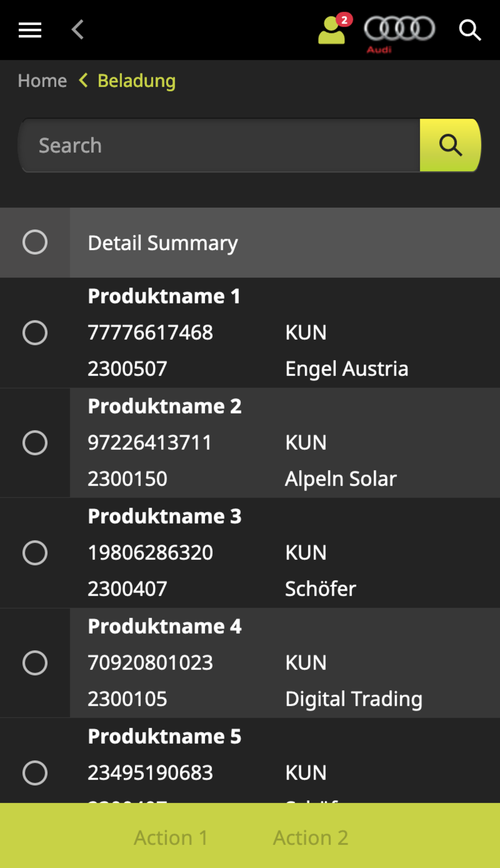This screenshot has height=868, width=500.
Task: Select radio button for Produktname 3
Action: pyautogui.click(x=35, y=552)
